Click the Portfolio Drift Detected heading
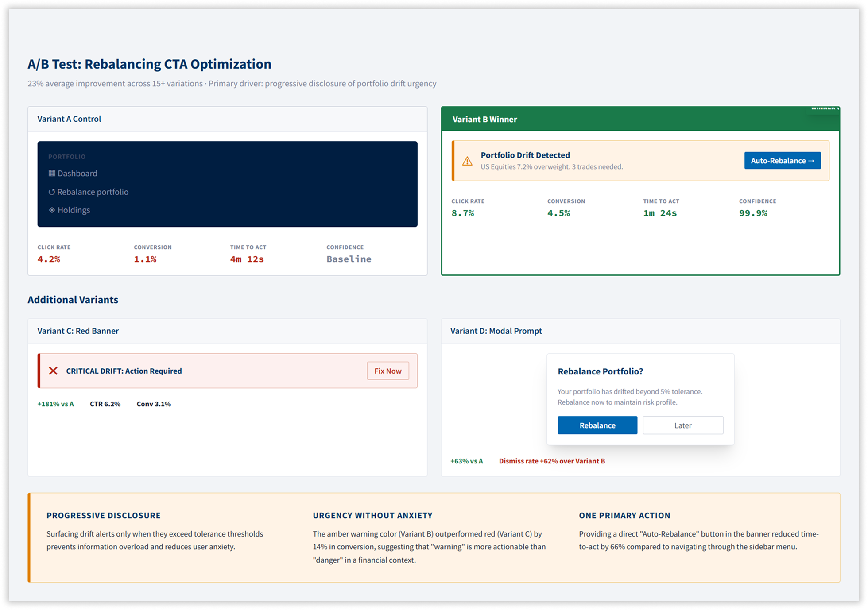The width and height of the screenshot is (868, 610). tap(525, 155)
